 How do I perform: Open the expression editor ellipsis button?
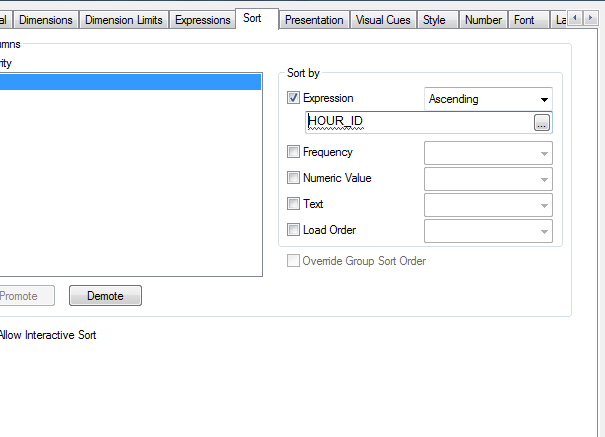[542, 122]
